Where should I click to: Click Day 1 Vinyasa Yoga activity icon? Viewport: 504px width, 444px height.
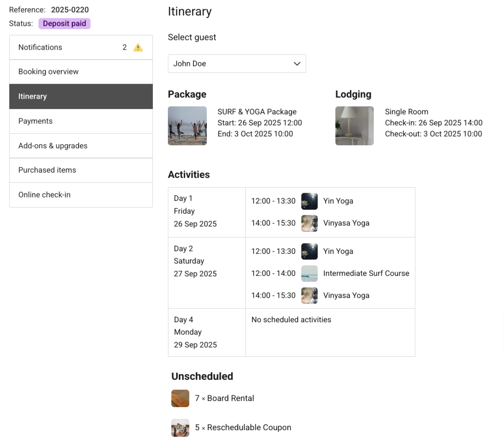point(309,223)
